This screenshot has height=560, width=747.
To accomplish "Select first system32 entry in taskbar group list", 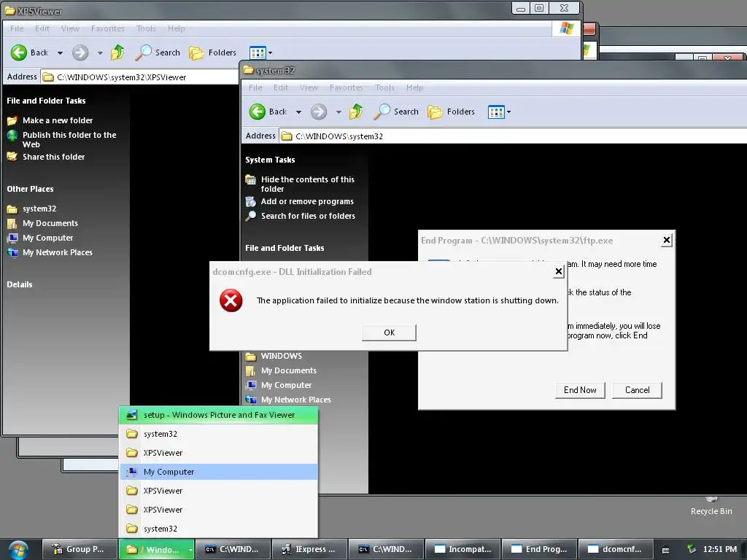I will (218, 434).
